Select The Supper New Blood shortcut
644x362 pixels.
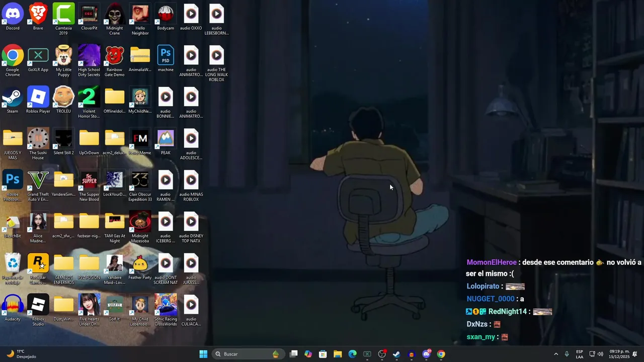[89, 186]
